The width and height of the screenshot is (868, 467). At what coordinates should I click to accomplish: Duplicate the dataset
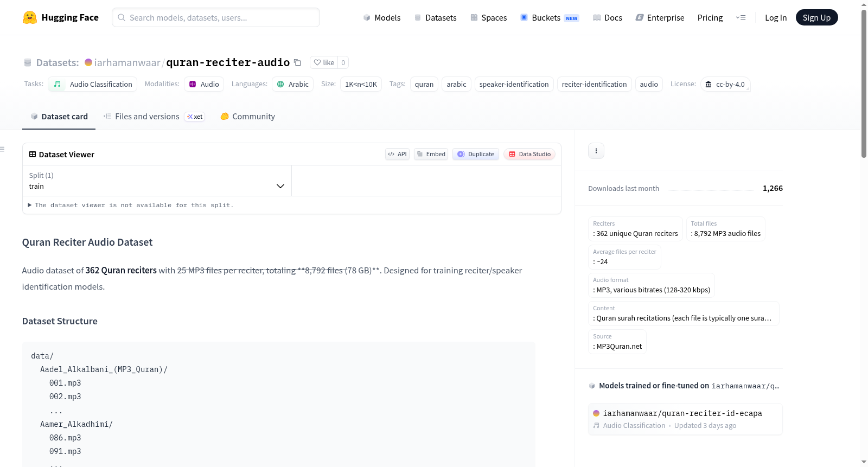476,154
